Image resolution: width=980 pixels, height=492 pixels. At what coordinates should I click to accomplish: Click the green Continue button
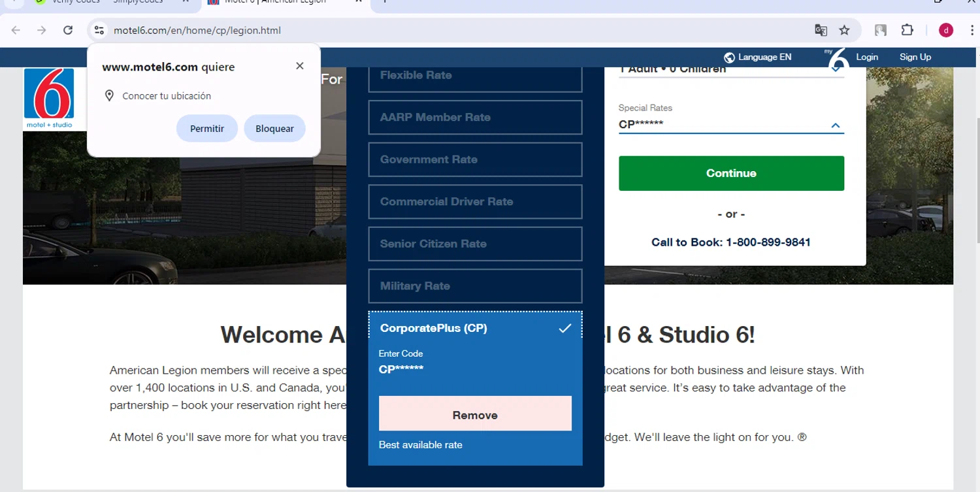tap(731, 173)
